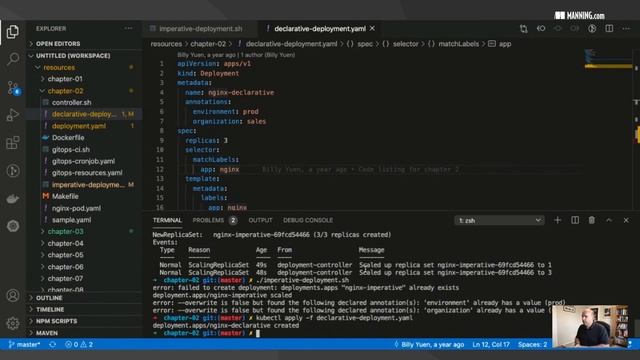640x360 pixels.
Task: Click the matchLabels breadcrumb segment
Action: [x=458, y=44]
